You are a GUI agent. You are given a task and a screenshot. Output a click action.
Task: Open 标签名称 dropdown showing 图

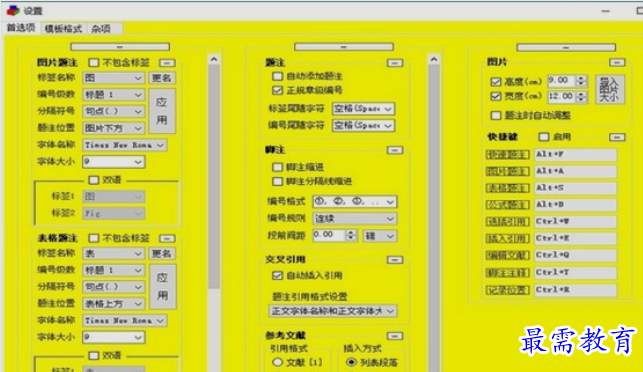(x=114, y=78)
